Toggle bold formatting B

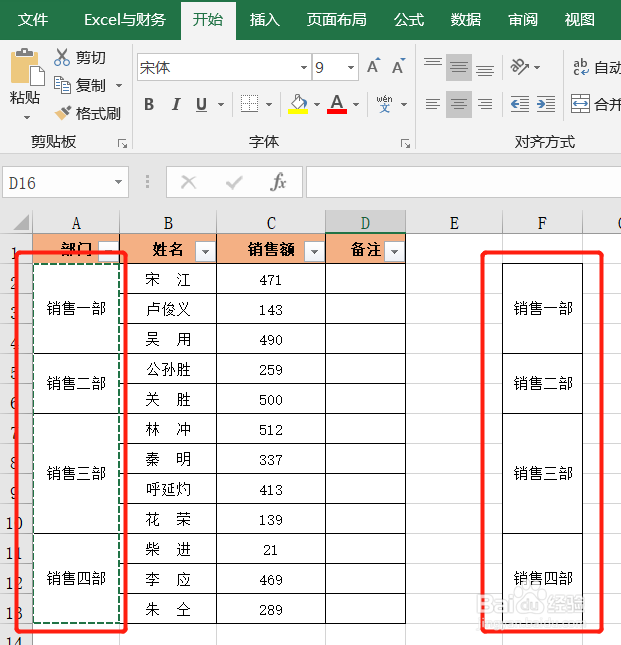coord(149,104)
